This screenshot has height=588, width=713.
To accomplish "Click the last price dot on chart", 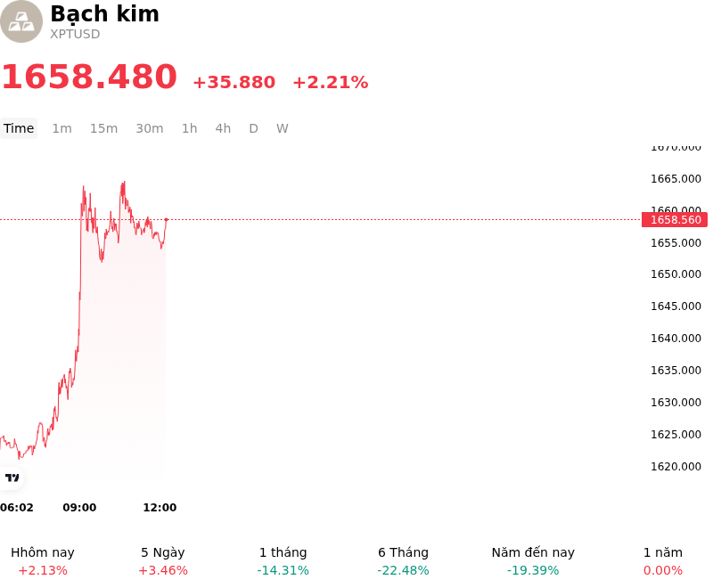I will click(167, 219).
